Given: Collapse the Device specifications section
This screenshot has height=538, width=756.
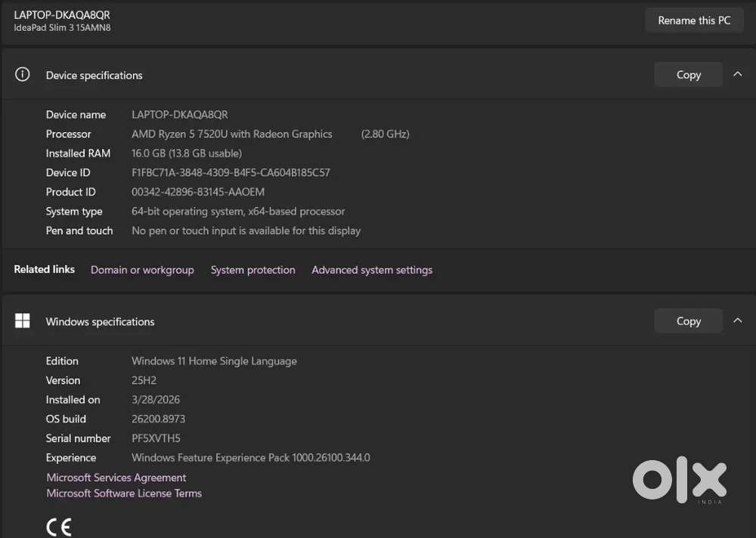Looking at the screenshot, I should tap(738, 74).
